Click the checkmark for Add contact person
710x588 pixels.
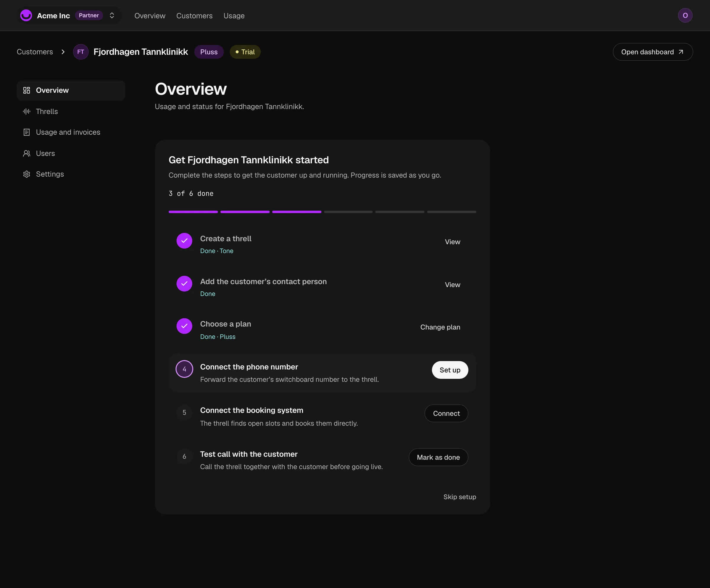[x=184, y=284]
